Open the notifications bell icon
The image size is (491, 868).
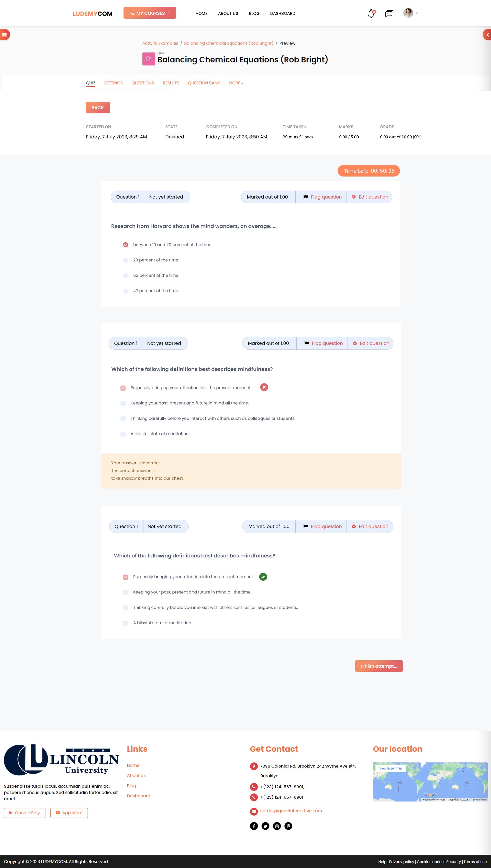[371, 14]
